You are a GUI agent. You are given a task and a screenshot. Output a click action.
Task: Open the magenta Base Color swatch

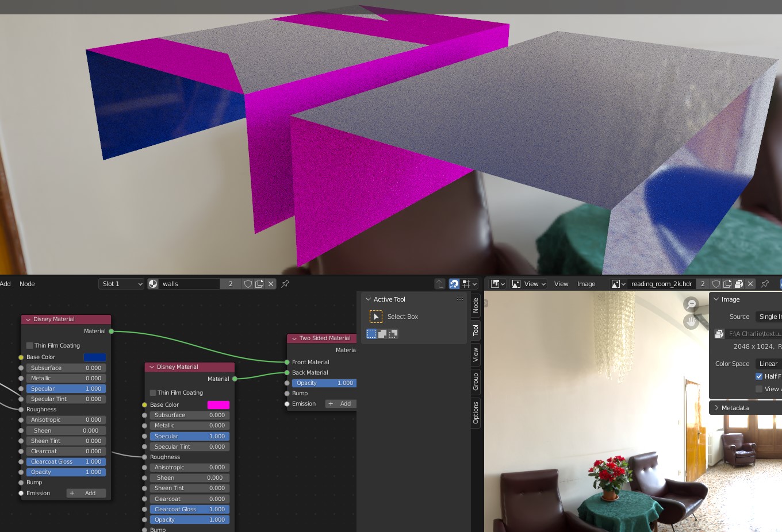(x=218, y=405)
